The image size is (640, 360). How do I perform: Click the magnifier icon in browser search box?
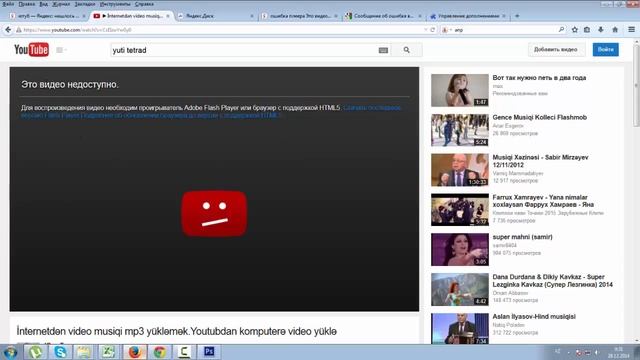pos(561,29)
